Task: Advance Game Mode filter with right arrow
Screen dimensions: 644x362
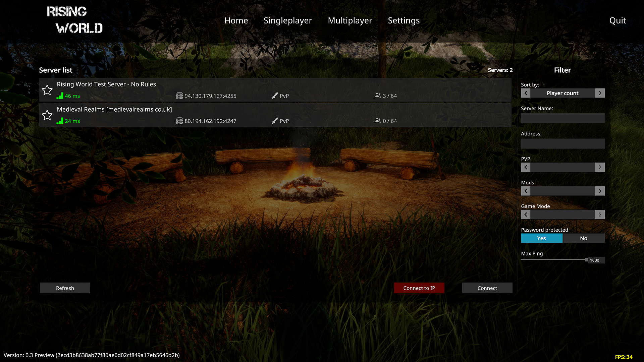Action: coord(600,215)
